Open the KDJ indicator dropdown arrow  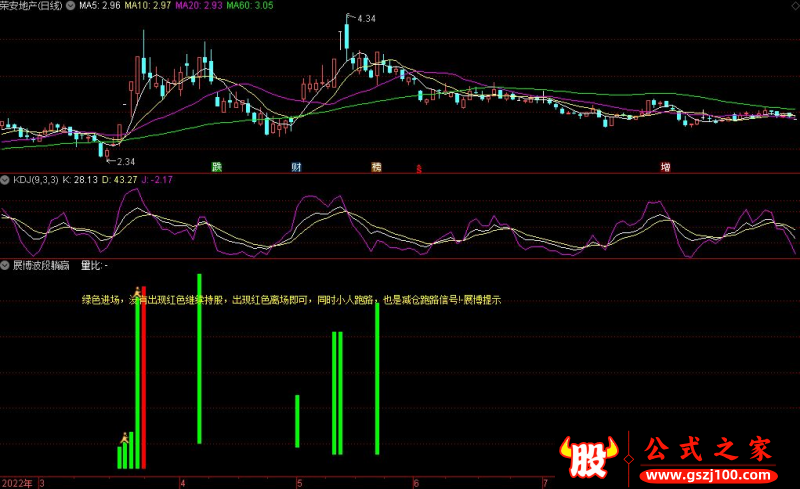click(x=6, y=180)
